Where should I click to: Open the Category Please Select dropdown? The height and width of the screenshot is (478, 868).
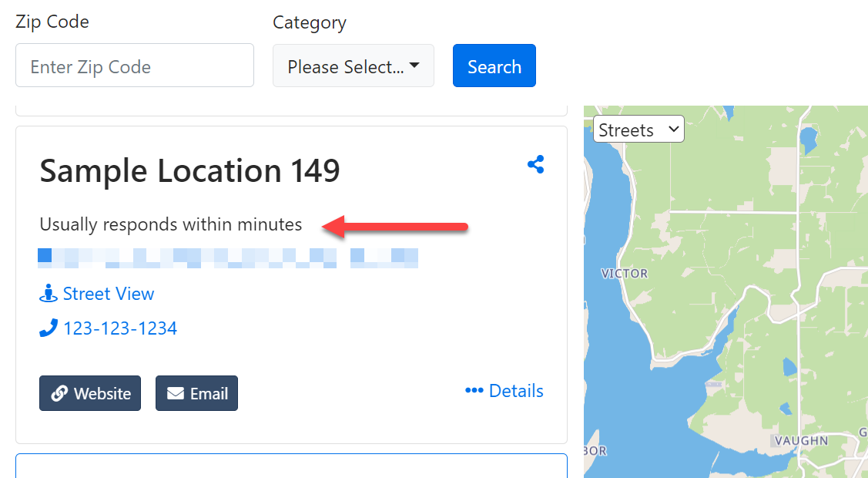[354, 66]
